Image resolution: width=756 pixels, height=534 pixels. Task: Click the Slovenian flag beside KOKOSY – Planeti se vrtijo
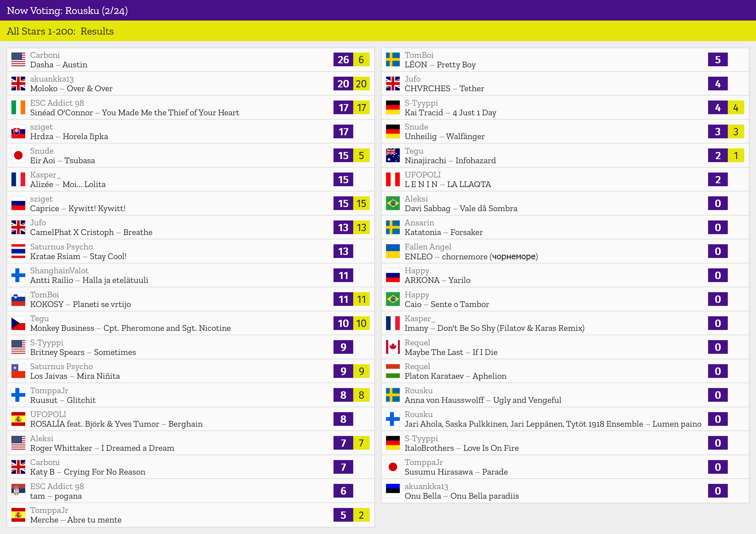[18, 299]
